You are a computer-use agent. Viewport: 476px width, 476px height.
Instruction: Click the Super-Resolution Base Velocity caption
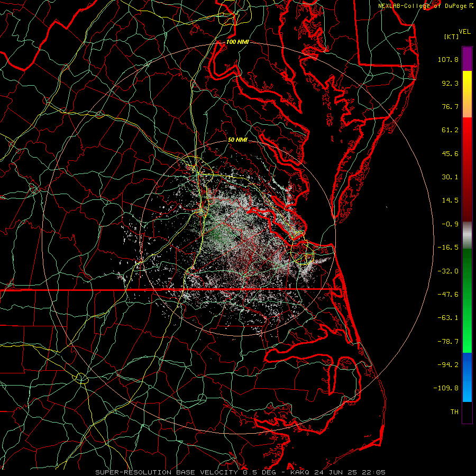(241, 472)
